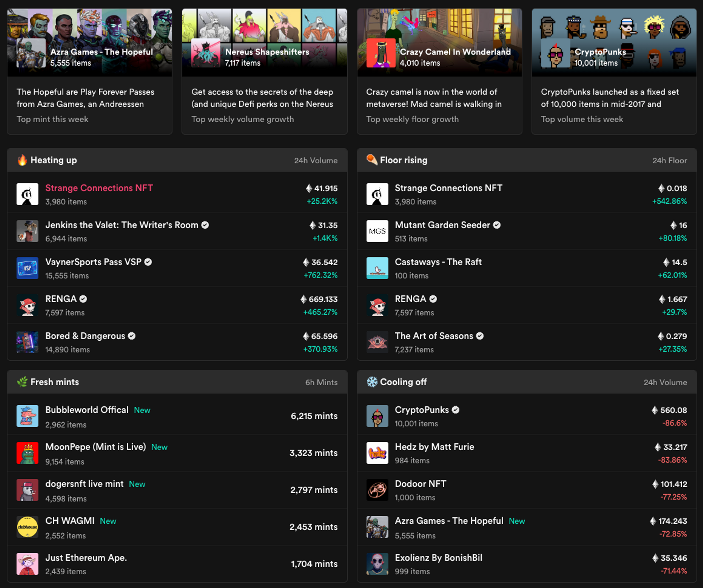Open Exolienz By BonishBil collection name
This screenshot has height=588, width=703.
pos(438,558)
